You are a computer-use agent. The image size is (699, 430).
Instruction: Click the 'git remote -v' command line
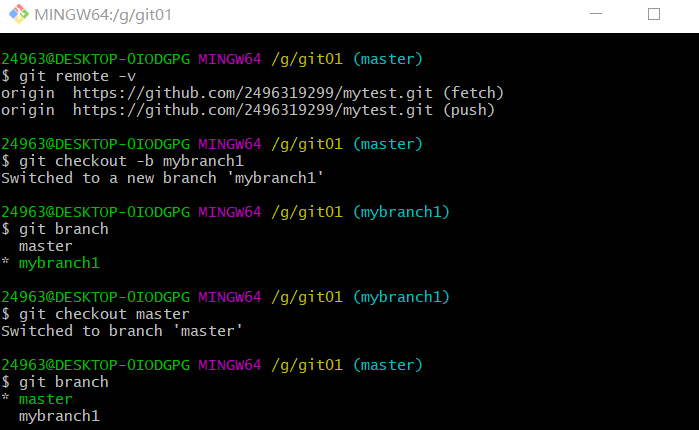pyautogui.click(x=69, y=76)
